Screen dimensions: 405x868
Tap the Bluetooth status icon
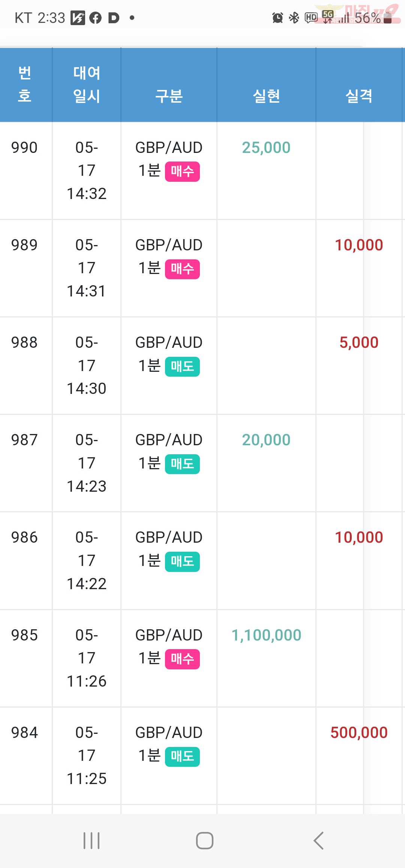tap(294, 18)
